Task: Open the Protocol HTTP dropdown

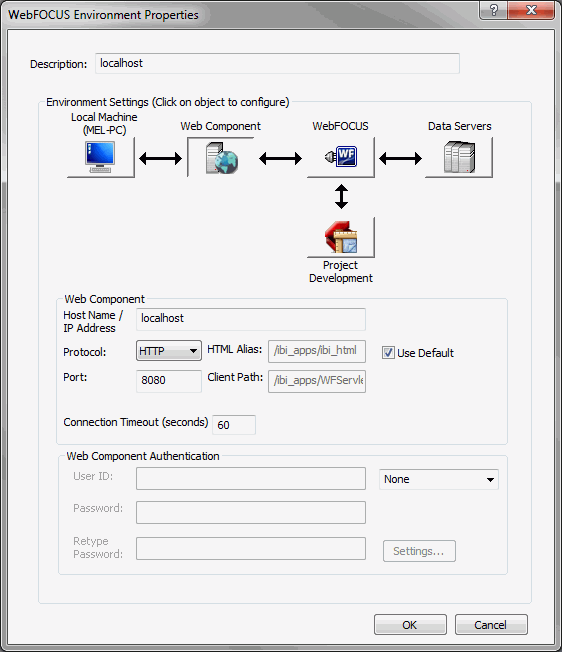Action: [169, 351]
